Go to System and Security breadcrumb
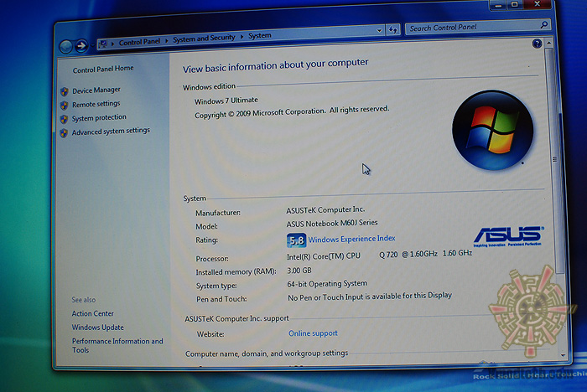Image resolution: width=587 pixels, height=392 pixels. (x=204, y=39)
